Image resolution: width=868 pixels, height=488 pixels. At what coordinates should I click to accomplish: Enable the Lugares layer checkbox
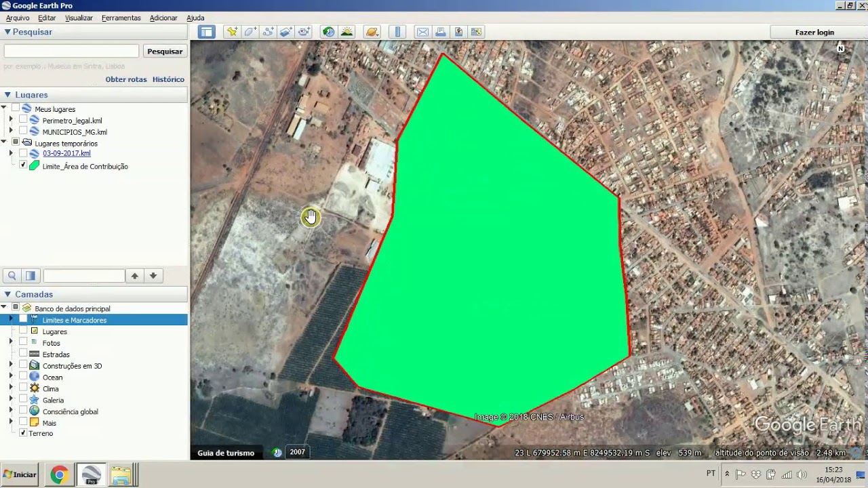[x=24, y=331]
